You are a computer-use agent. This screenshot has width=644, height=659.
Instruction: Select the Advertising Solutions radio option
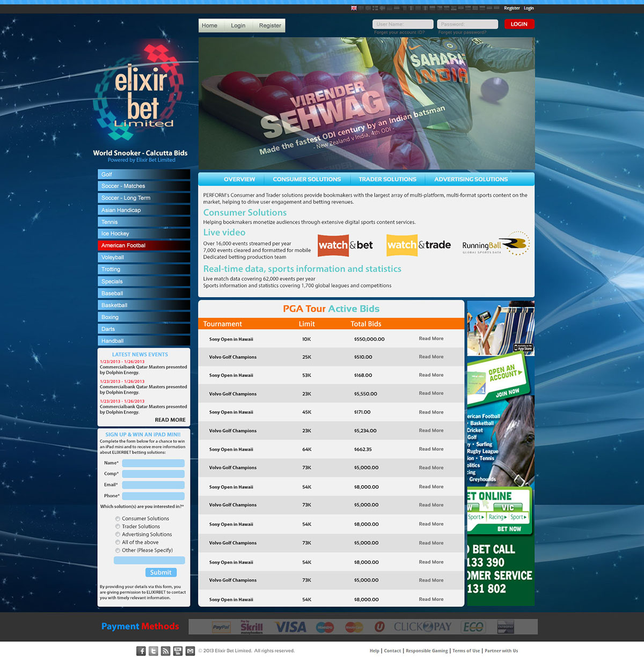(118, 534)
